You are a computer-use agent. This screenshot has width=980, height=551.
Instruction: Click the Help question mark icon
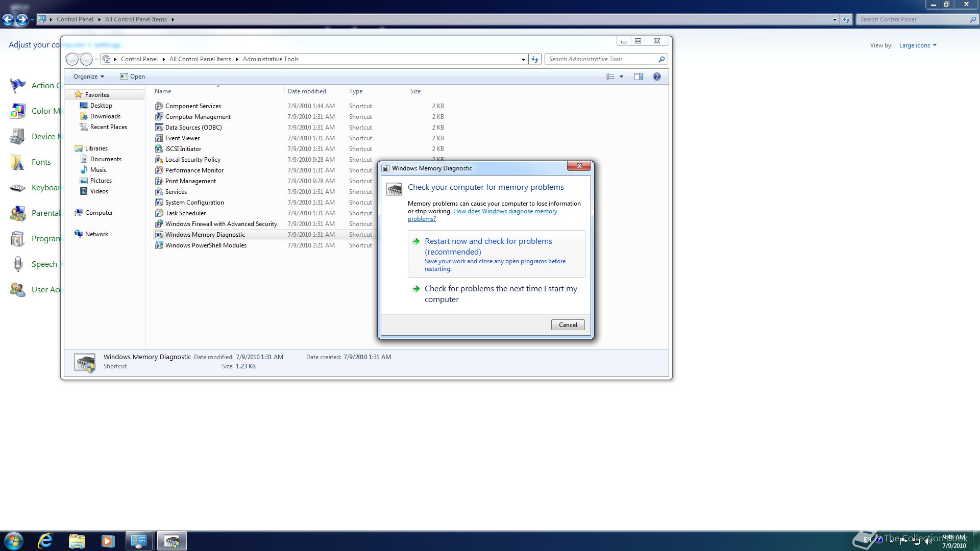(656, 77)
